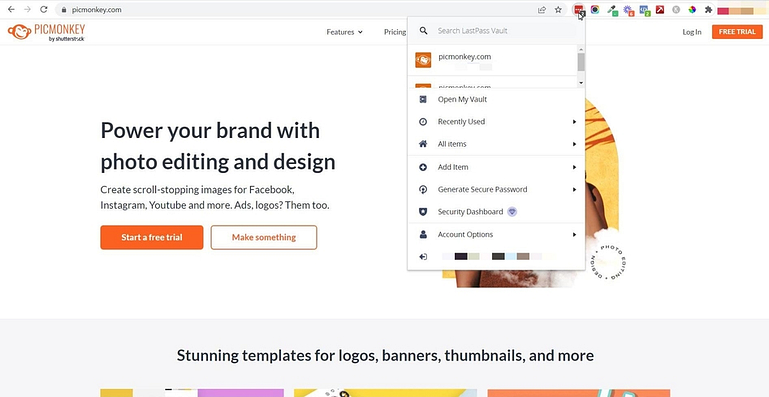Viewport: 769px width, 397px height.
Task: Open the circular camera-lens extension icon
Action: [595, 9]
